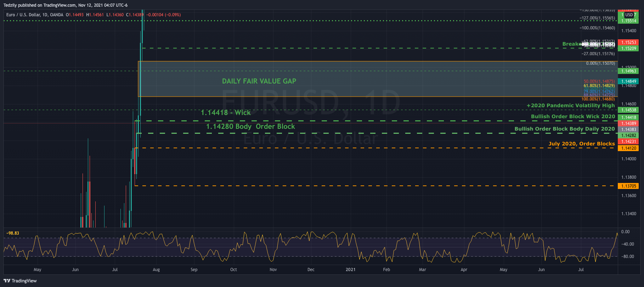The height and width of the screenshot is (287, 644).
Task: Click the orange 1.14120 price label
Action: click(628, 148)
